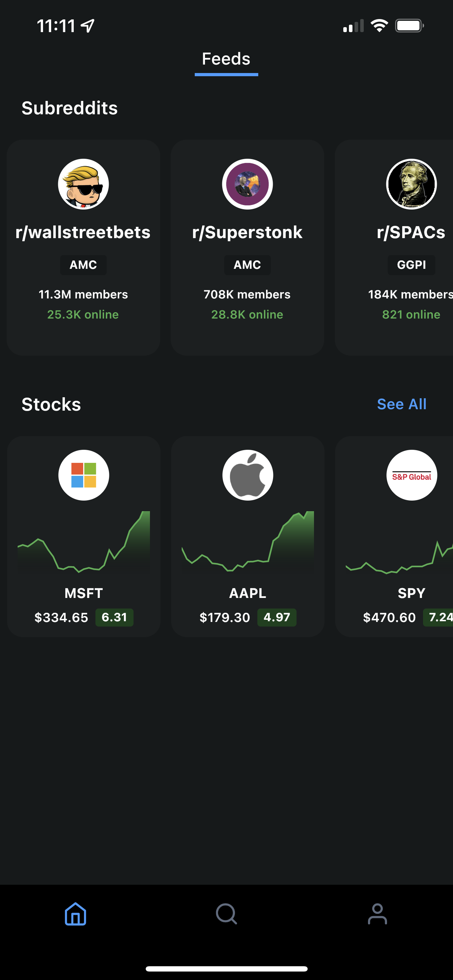Open the Home tab icon
Image resolution: width=453 pixels, height=980 pixels.
75,914
